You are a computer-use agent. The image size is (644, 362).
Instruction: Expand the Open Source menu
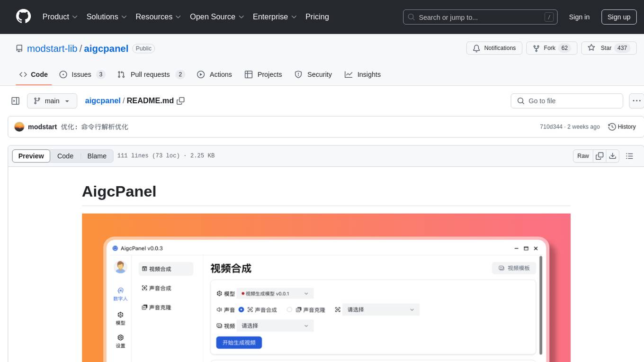tap(217, 17)
